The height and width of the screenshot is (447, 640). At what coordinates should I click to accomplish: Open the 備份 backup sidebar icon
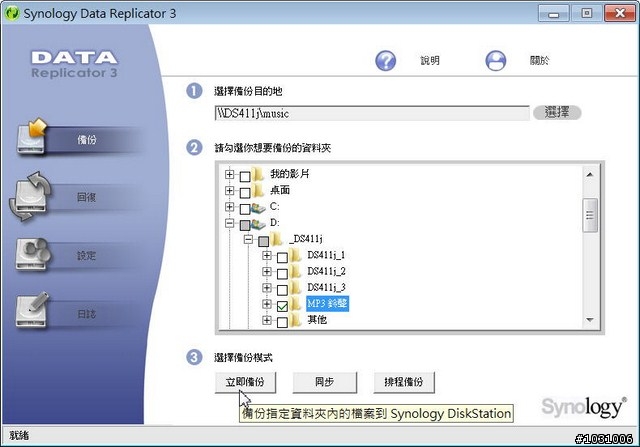point(31,136)
